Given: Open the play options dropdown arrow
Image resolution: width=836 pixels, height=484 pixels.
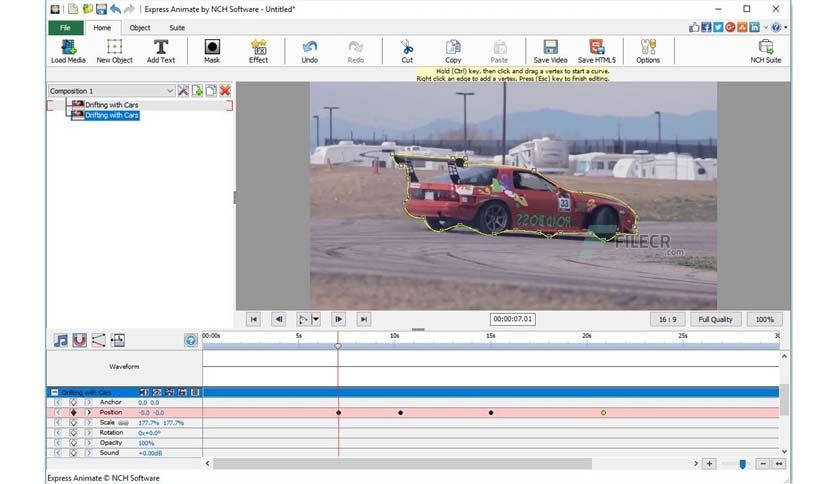Looking at the screenshot, I should (x=316, y=319).
